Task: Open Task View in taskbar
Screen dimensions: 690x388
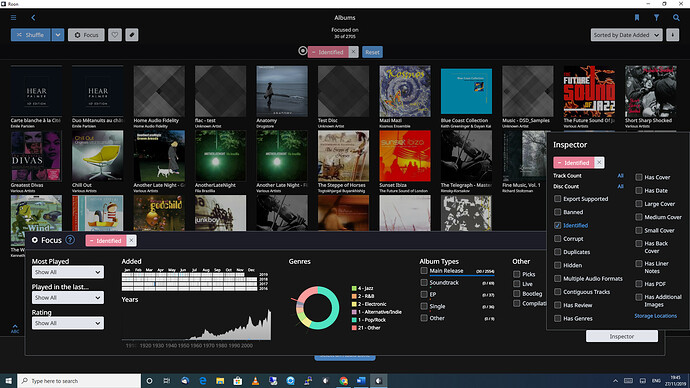Action: (167, 381)
